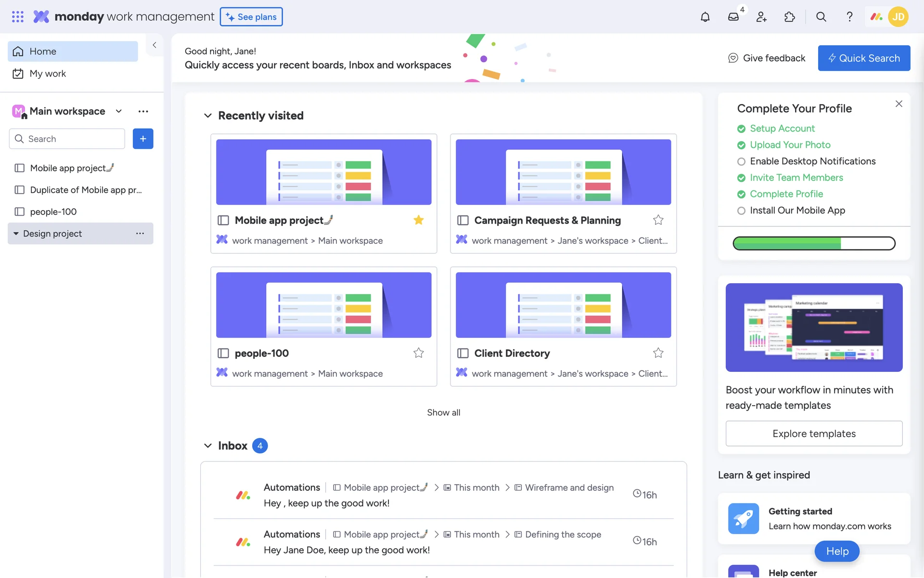Open the inbox tray icon
Image resolution: width=924 pixels, height=578 pixels.
point(733,17)
